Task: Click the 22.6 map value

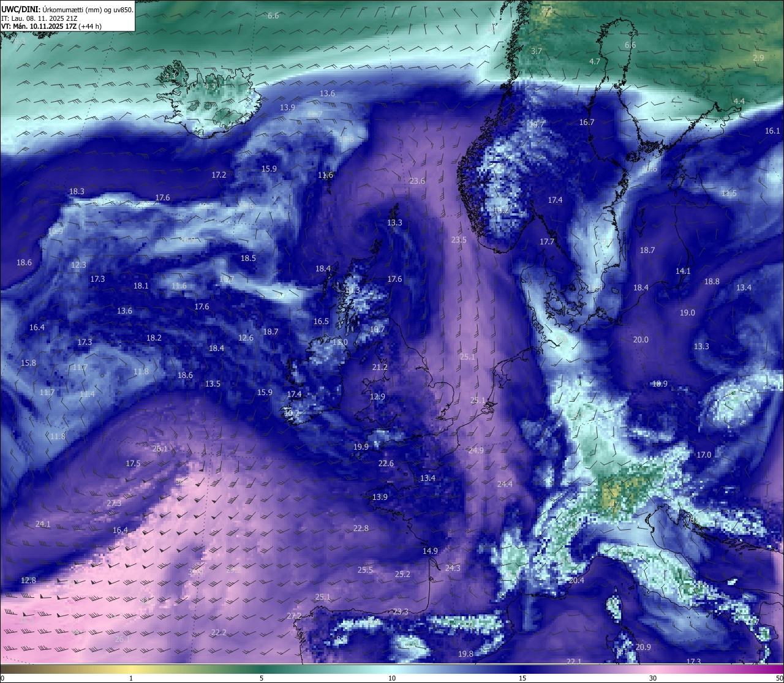Action: click(386, 463)
